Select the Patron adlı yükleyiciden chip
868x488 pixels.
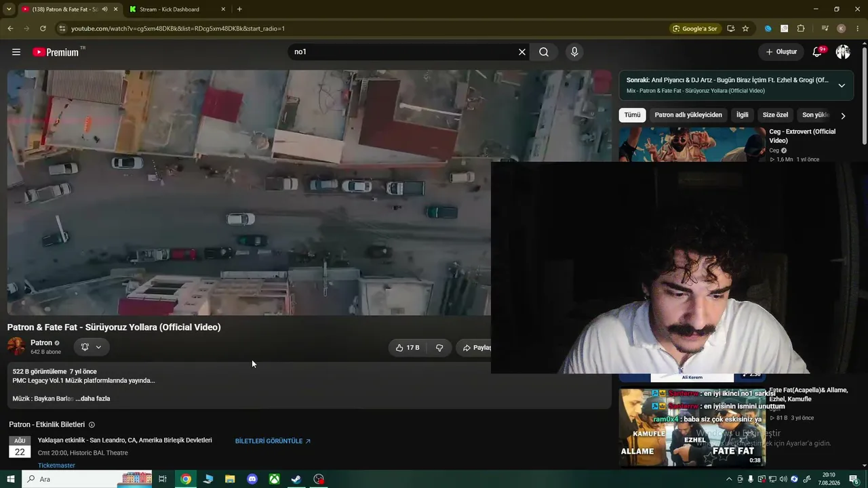(x=688, y=115)
